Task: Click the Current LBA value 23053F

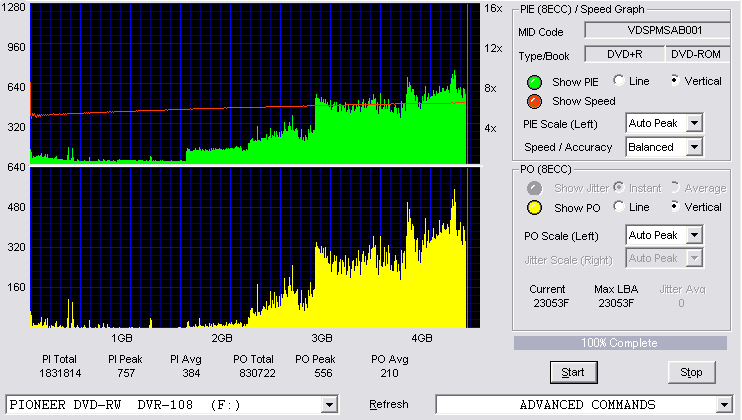Action: click(x=551, y=303)
